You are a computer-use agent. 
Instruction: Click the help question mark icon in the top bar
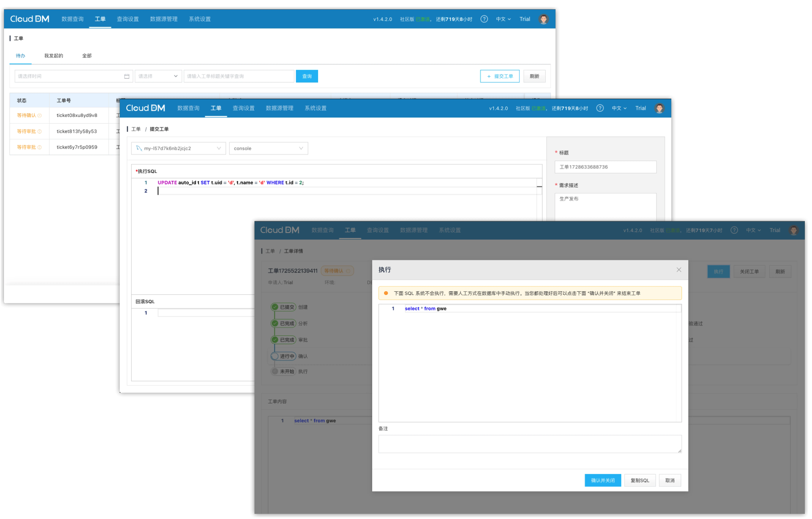coord(484,19)
